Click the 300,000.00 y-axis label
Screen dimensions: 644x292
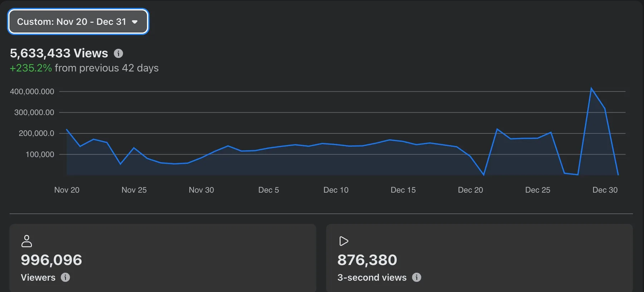pyautogui.click(x=34, y=112)
